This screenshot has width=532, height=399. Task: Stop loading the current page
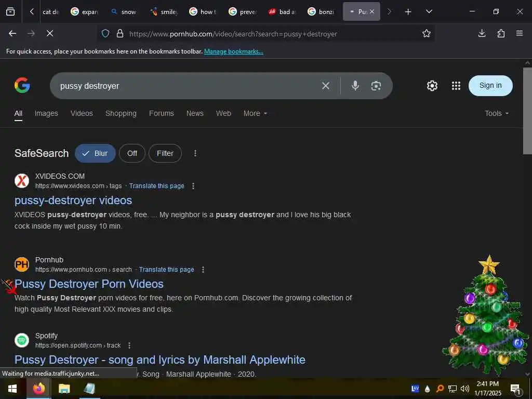pyautogui.click(x=50, y=33)
